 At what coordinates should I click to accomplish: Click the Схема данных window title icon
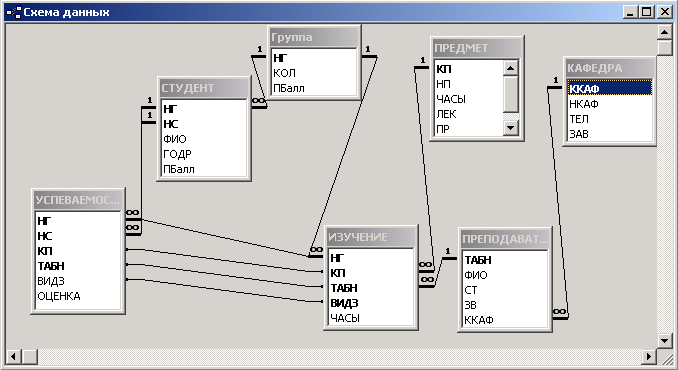click(14, 12)
